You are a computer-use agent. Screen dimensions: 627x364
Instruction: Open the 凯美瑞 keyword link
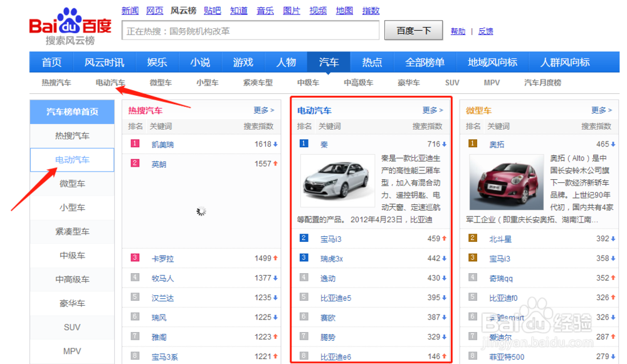point(163,145)
